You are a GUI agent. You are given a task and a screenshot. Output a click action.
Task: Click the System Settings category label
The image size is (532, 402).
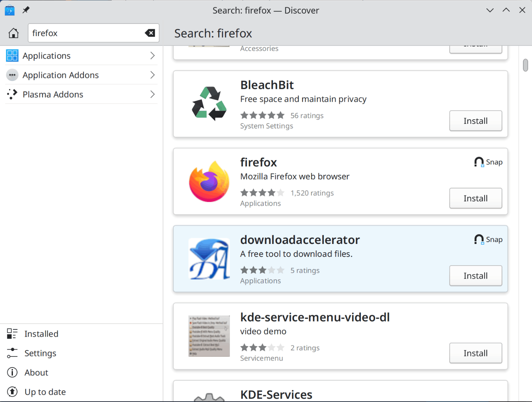point(266,126)
